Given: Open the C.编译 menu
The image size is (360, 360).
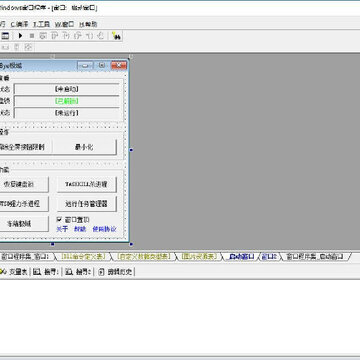Looking at the screenshot, I should click(19, 24).
